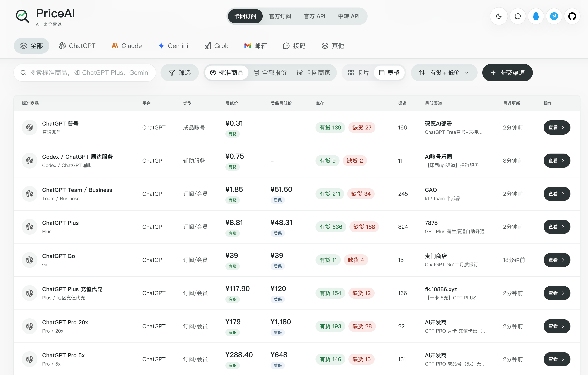
Task: Select the 全部 category
Action: pos(32,46)
